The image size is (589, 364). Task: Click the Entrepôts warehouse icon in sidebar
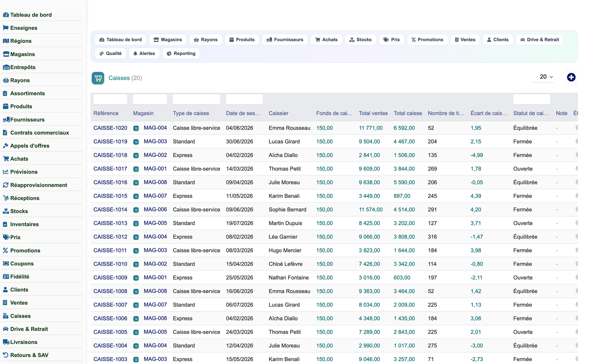pos(6,67)
